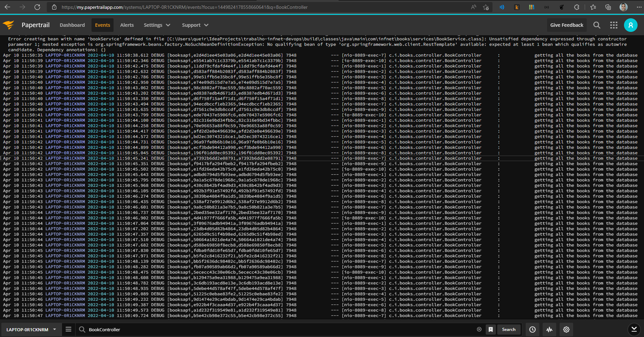This screenshot has height=337, width=644.
Task: Click 'DEBUG' in the 11:50:42.346 row
Action: point(158,61)
